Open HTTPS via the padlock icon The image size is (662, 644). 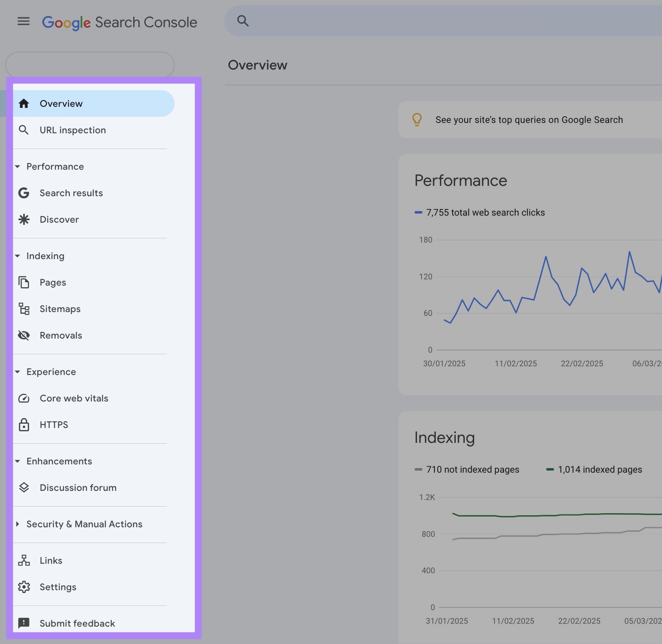24,425
